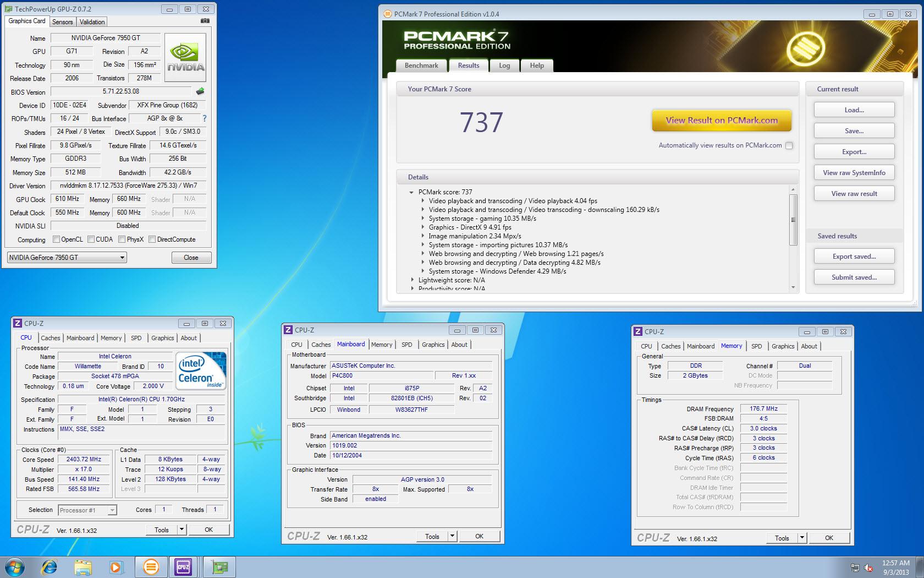Open the NVIDIA GeForce 7950 GT card dropdown

coord(67,257)
